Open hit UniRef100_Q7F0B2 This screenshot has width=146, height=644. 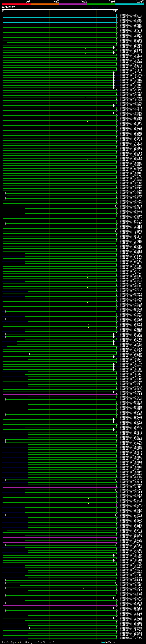(x=131, y=37)
